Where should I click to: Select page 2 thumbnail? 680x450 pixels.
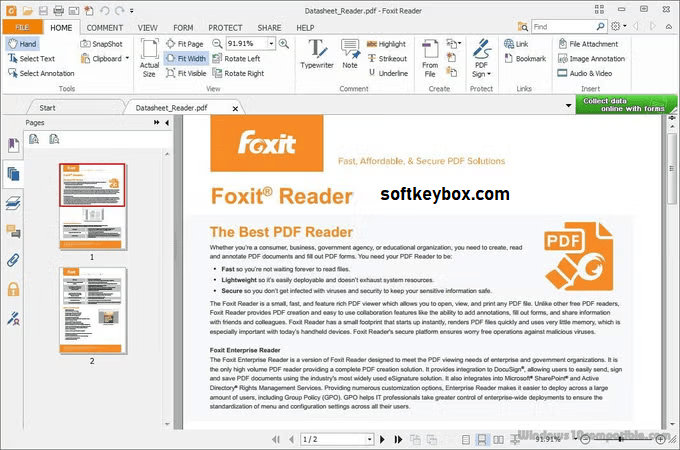[x=92, y=310]
